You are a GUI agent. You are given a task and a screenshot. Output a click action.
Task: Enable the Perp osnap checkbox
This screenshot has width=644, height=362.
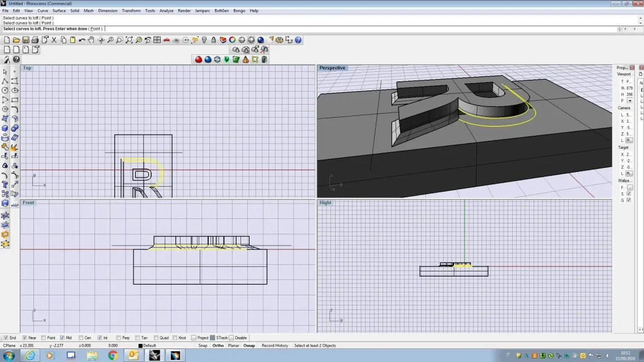[x=119, y=338]
